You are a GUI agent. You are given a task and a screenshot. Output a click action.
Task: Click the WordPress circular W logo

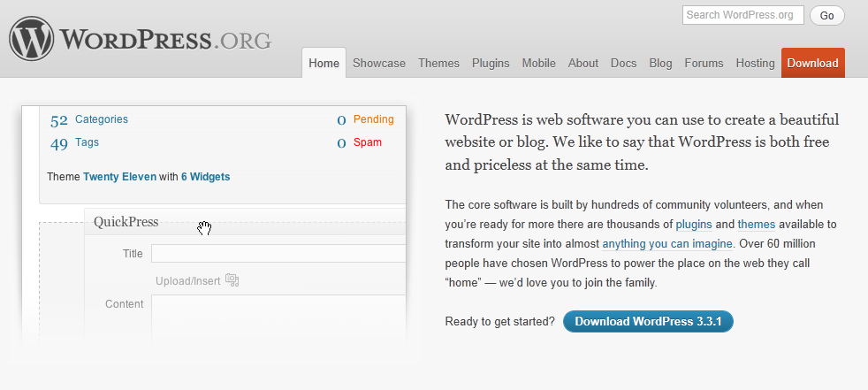(x=32, y=38)
